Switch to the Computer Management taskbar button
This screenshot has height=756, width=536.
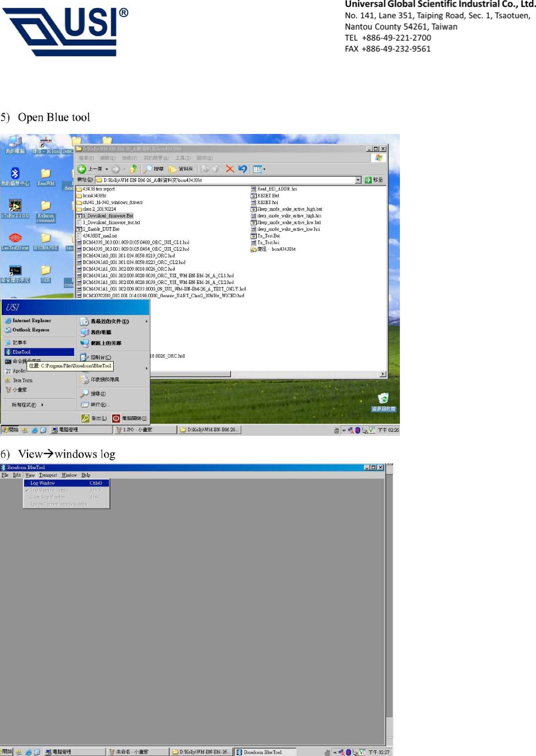[x=81, y=429]
